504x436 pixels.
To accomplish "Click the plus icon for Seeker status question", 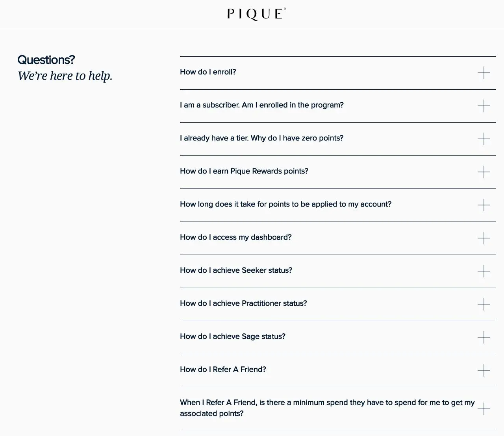I will pyautogui.click(x=484, y=271).
